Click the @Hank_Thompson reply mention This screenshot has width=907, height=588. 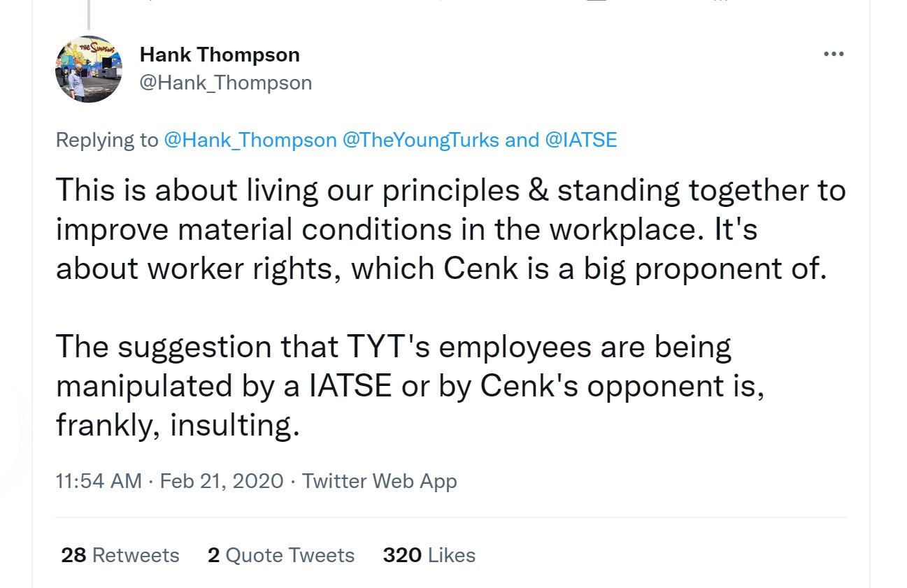pos(249,140)
